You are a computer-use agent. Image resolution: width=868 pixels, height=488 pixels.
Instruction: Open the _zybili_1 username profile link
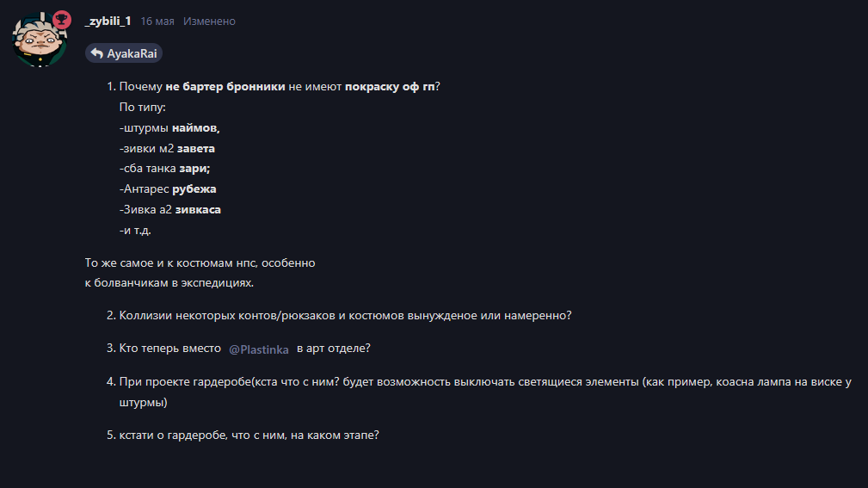coord(108,21)
